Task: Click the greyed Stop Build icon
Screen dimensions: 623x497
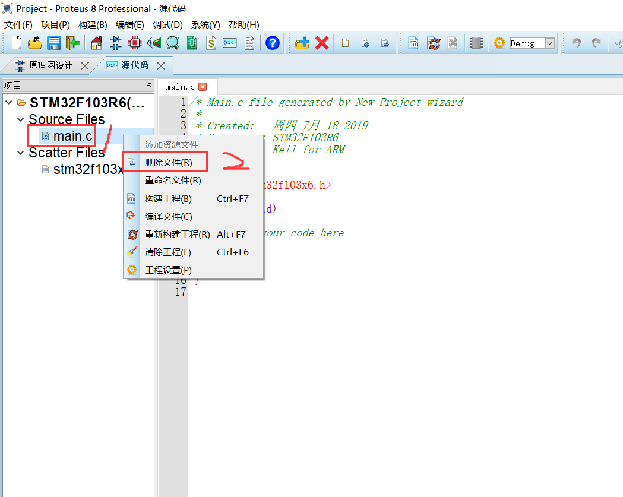Action: [453, 43]
